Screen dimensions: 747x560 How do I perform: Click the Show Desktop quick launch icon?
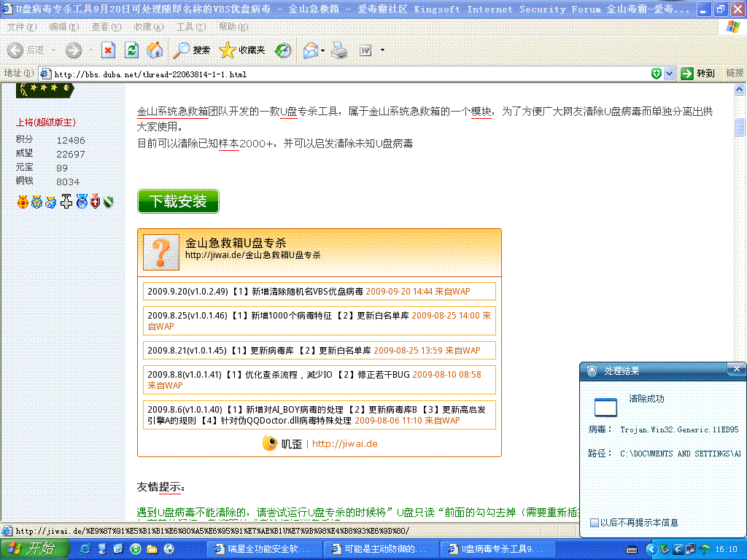[102, 549]
